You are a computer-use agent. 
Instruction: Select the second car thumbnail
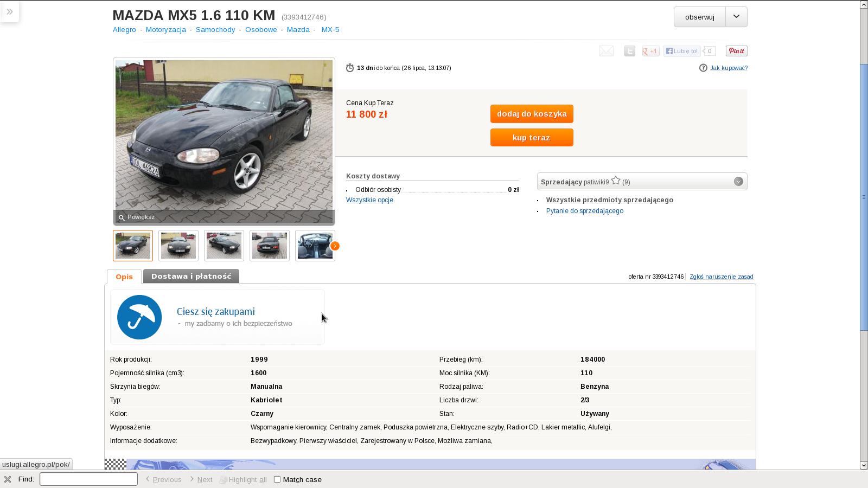pos(178,246)
